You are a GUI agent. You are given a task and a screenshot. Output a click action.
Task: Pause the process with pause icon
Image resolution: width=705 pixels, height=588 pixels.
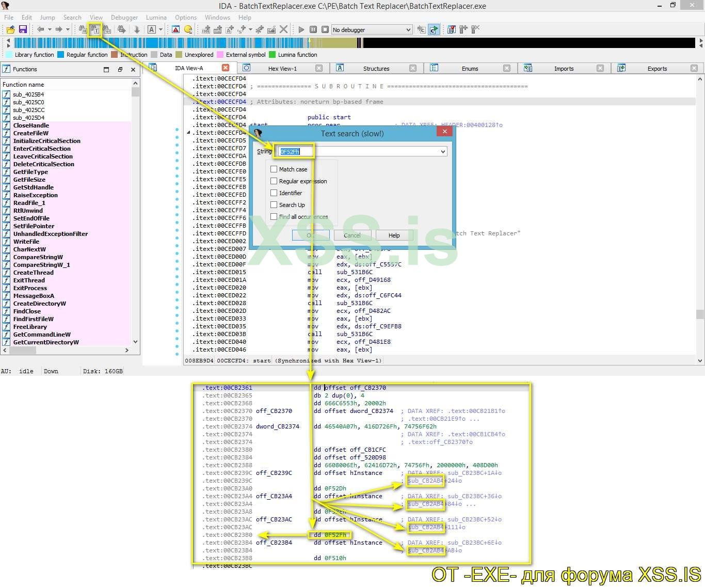[313, 29]
